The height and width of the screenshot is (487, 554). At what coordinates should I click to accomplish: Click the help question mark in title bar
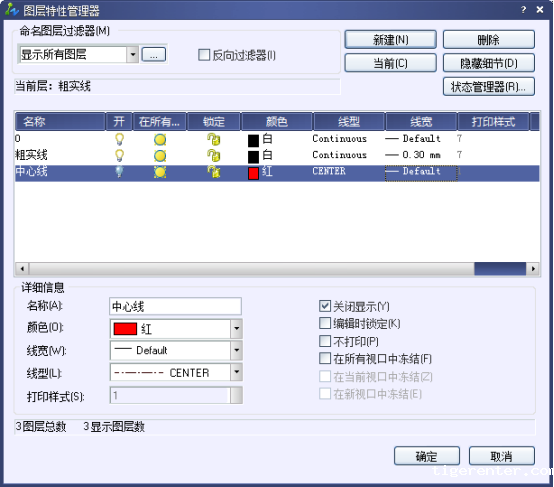pos(523,10)
